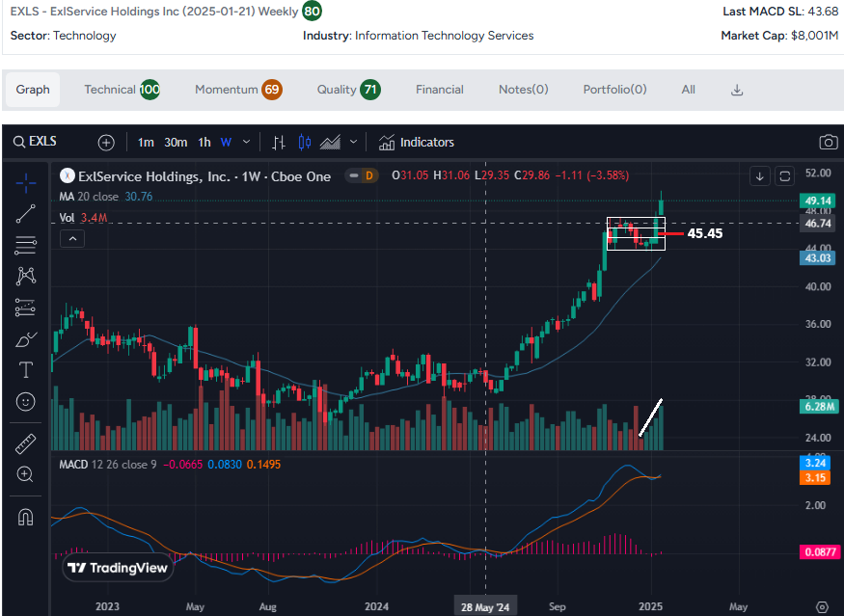The height and width of the screenshot is (616, 844).
Task: Set interval to 30m
Action: (x=175, y=142)
